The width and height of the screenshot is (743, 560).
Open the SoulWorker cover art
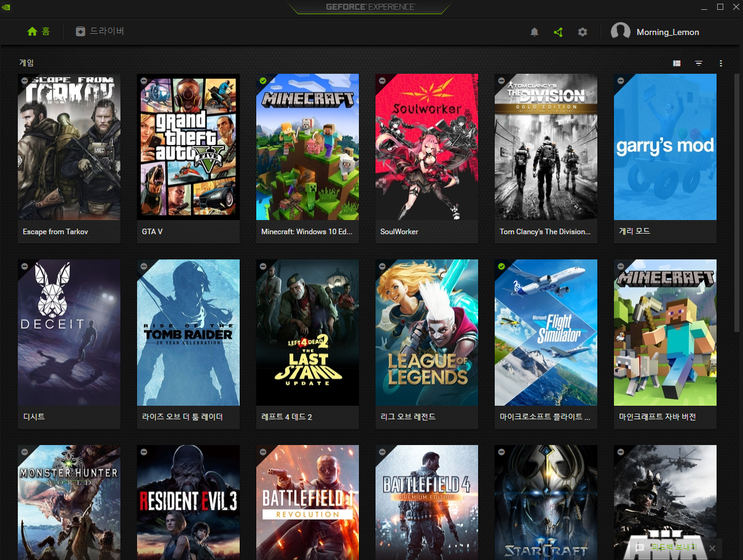pyautogui.click(x=427, y=147)
